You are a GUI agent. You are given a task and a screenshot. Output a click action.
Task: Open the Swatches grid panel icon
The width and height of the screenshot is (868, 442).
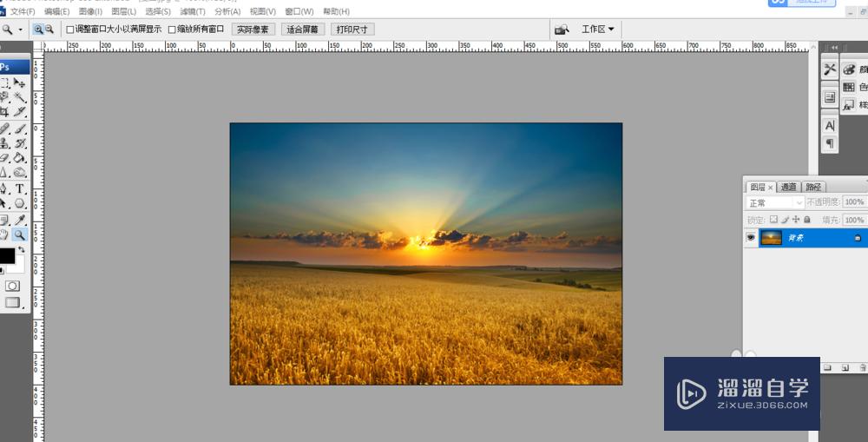(x=849, y=87)
